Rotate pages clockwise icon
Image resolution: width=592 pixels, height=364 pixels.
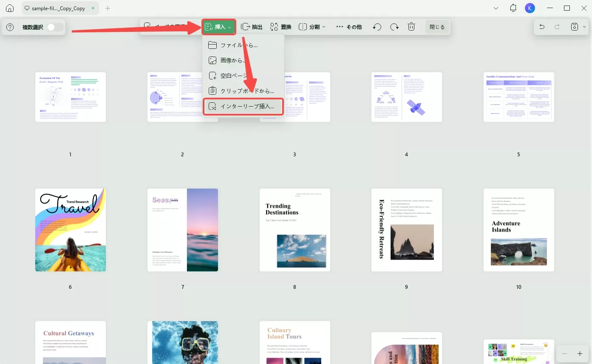point(394,27)
